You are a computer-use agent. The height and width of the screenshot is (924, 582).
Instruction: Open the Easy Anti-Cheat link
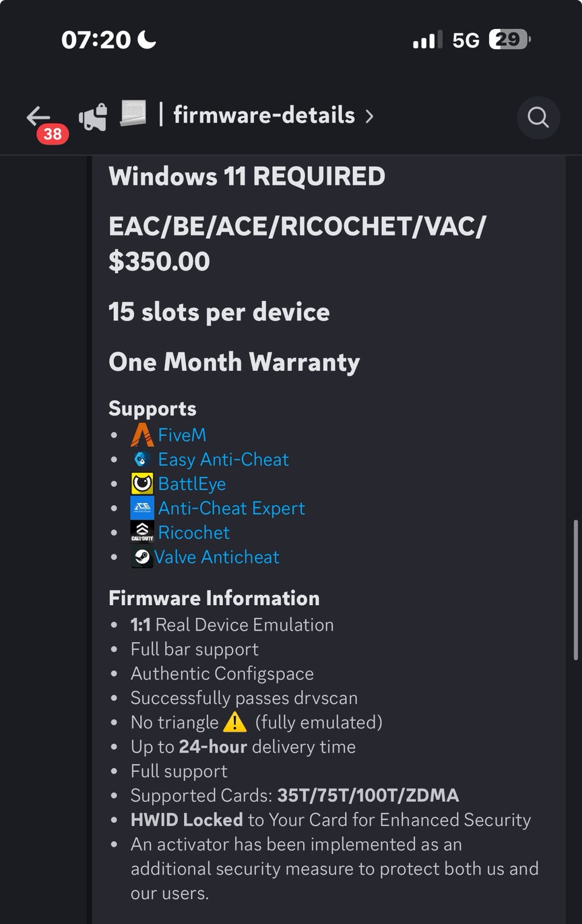pos(223,460)
